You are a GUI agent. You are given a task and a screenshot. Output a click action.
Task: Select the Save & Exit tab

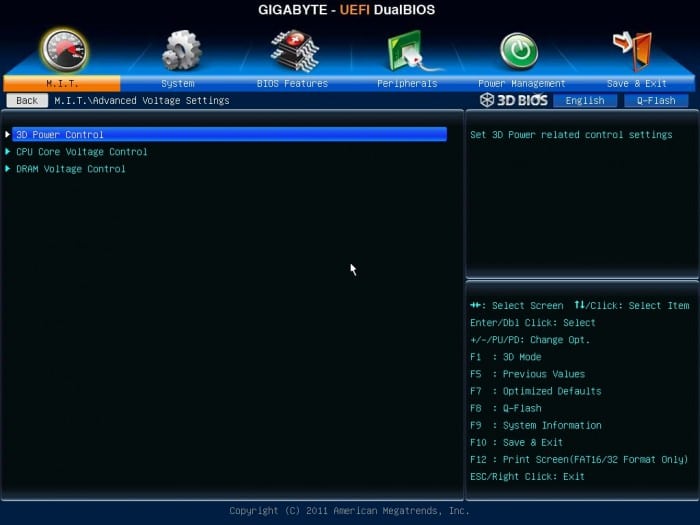pos(637,83)
